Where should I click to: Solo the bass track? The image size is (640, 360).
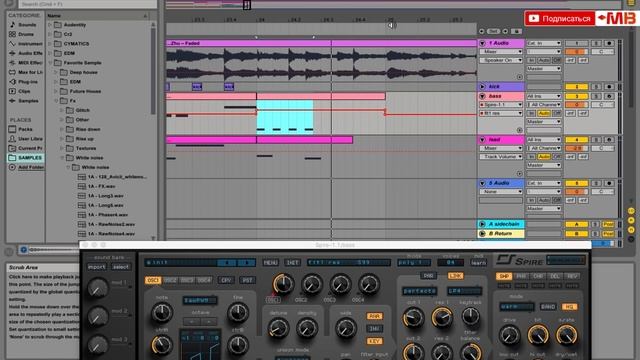[x=596, y=96]
